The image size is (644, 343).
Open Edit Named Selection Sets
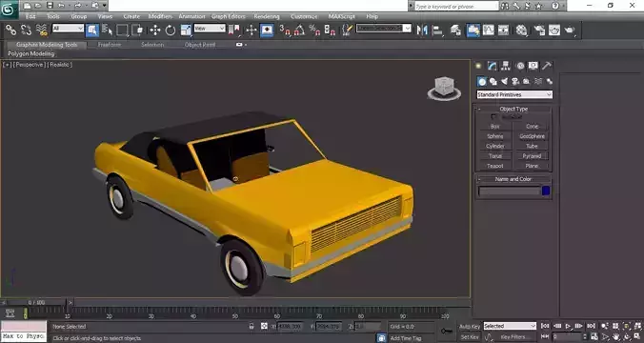click(348, 30)
